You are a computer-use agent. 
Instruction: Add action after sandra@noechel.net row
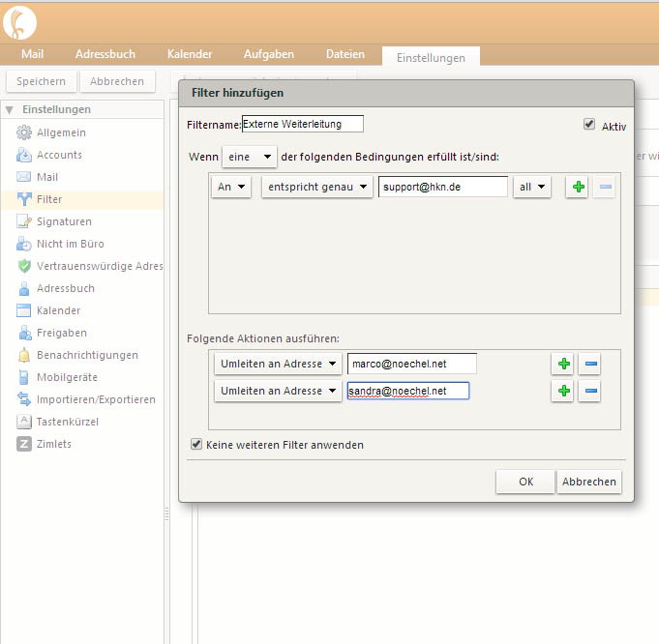(562, 391)
